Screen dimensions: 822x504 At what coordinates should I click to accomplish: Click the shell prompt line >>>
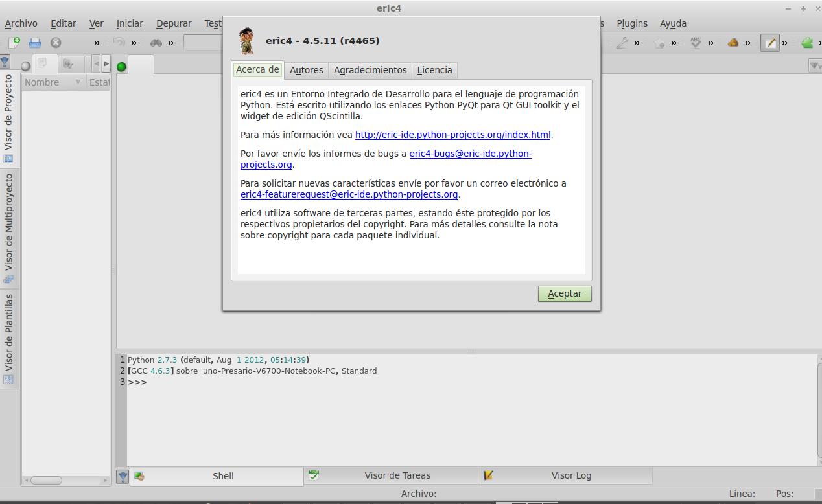point(137,382)
